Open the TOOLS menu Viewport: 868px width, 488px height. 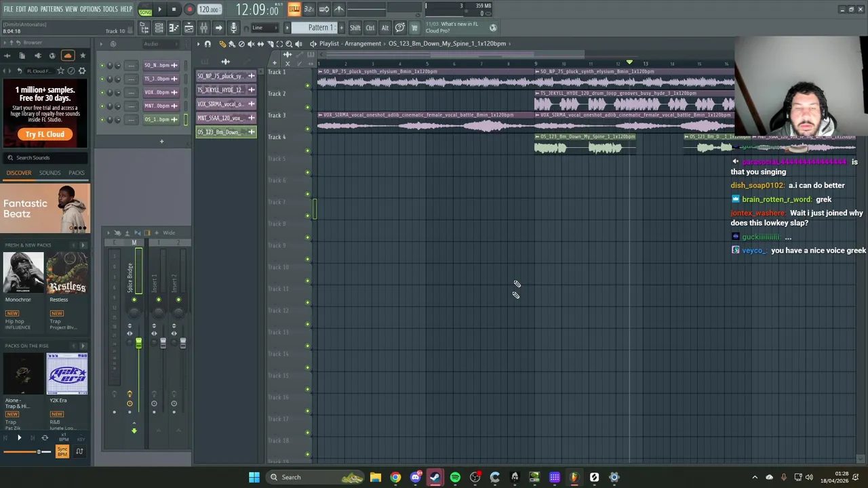coord(111,9)
